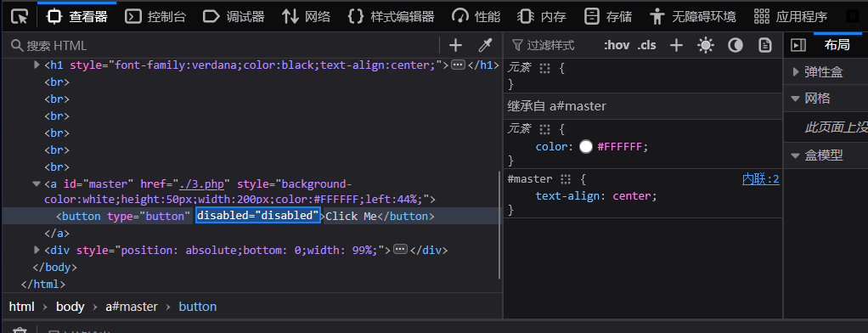Toggle print media simulation page icon
868x333 pixels.
pos(765,45)
